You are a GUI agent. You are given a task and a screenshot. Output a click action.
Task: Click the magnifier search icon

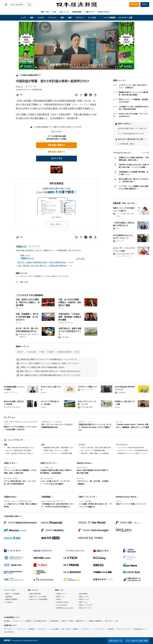pyautogui.click(x=29, y=5)
